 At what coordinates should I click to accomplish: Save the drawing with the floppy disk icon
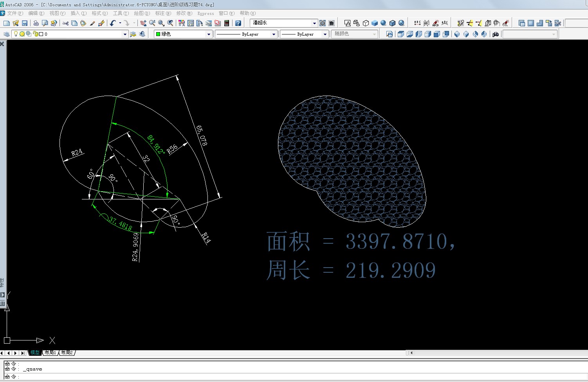25,23
